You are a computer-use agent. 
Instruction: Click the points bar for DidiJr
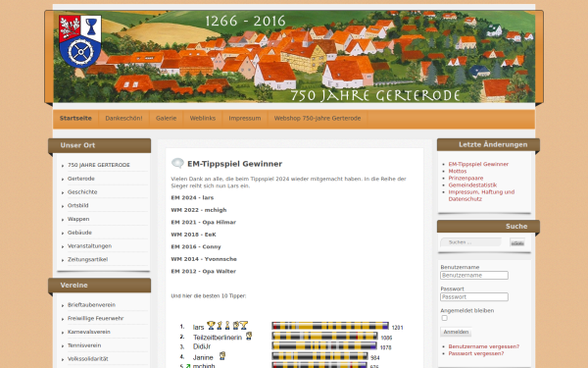pyautogui.click(x=324, y=345)
